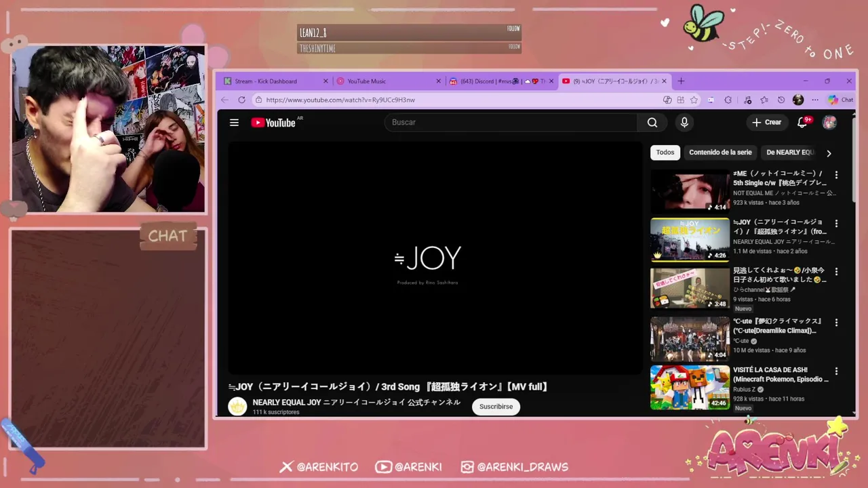Close the Discord tab
868x488 pixels.
[551, 81]
